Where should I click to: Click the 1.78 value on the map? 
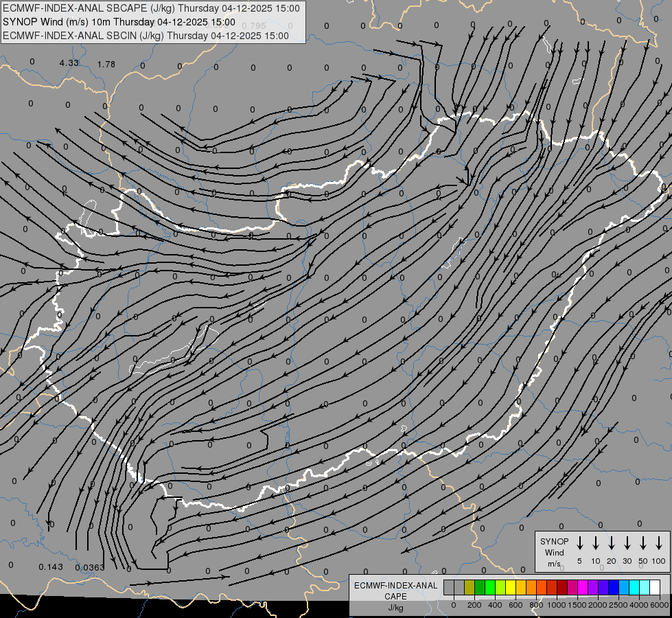106,64
